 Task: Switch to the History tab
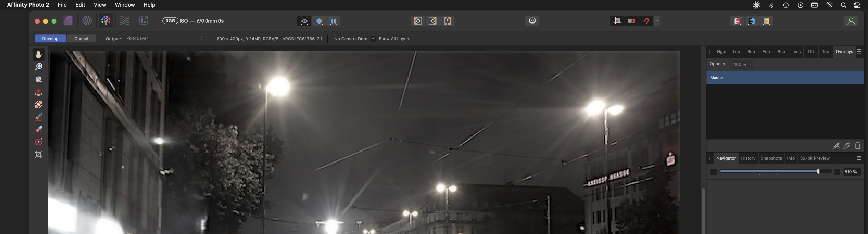(748, 158)
